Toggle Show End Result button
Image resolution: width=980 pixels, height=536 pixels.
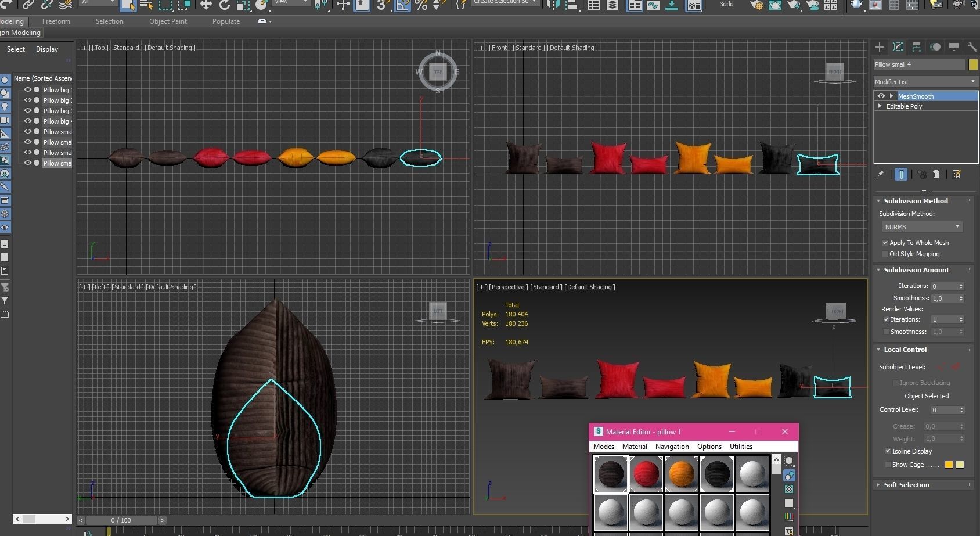click(x=901, y=174)
